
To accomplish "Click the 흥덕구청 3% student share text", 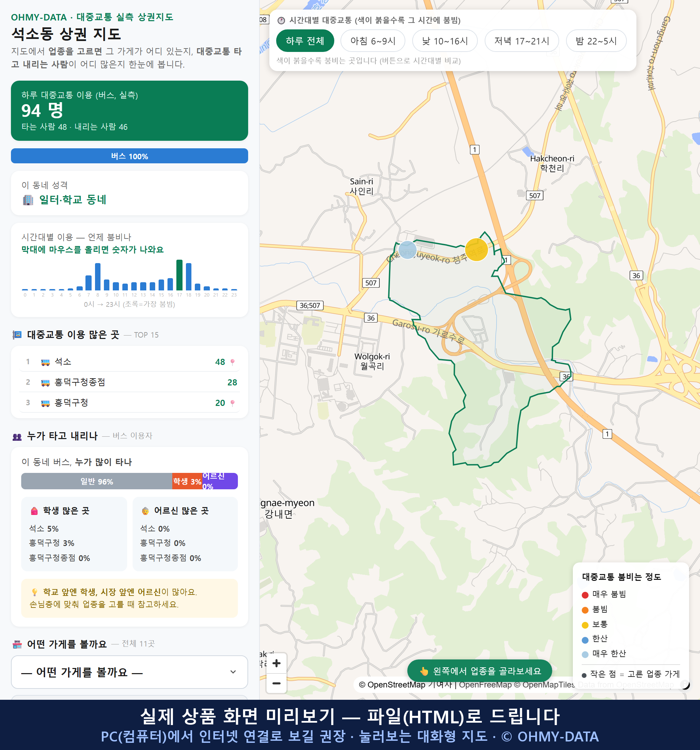I will tap(52, 543).
